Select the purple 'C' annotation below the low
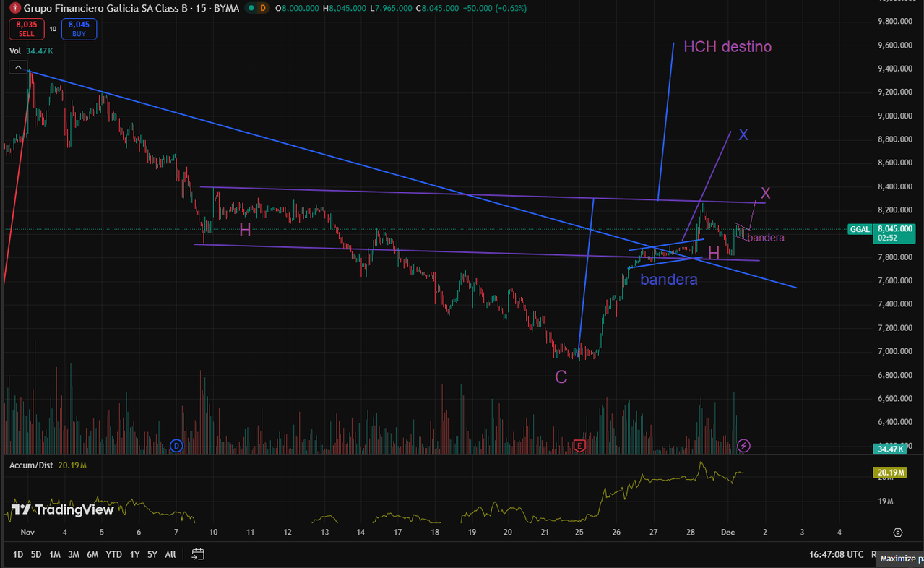The width and height of the screenshot is (924, 568). (561, 376)
